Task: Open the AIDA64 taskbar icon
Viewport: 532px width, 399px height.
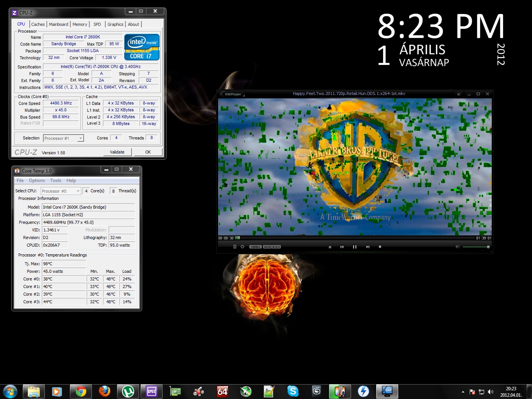Action: 222,391
